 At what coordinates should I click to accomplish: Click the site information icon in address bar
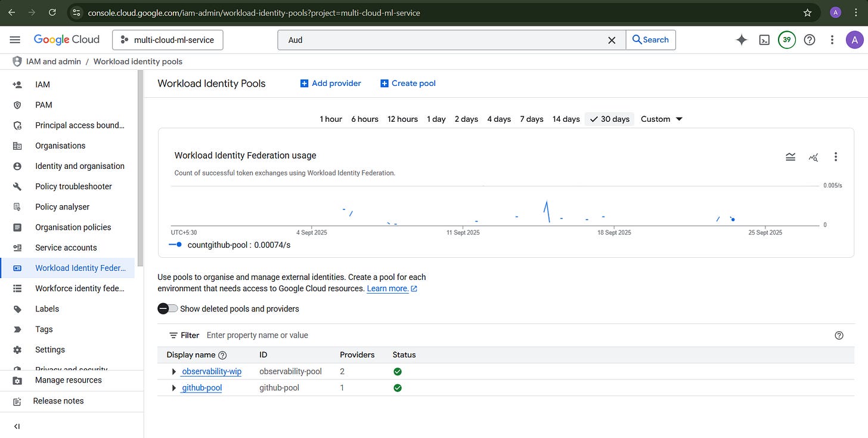[x=76, y=13]
